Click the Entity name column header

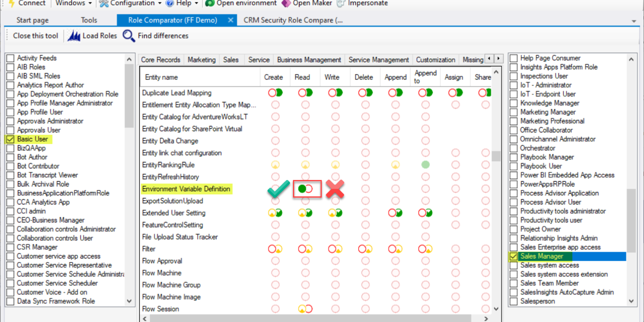161,77
